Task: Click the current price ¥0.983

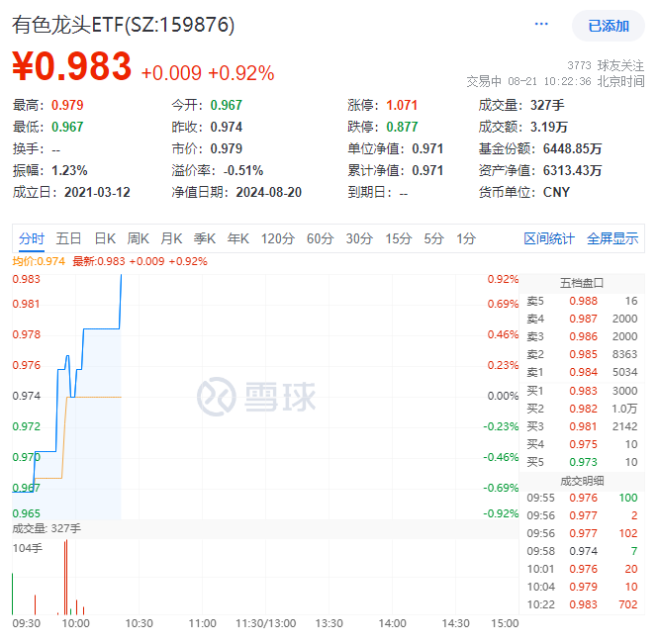Action: point(72,66)
